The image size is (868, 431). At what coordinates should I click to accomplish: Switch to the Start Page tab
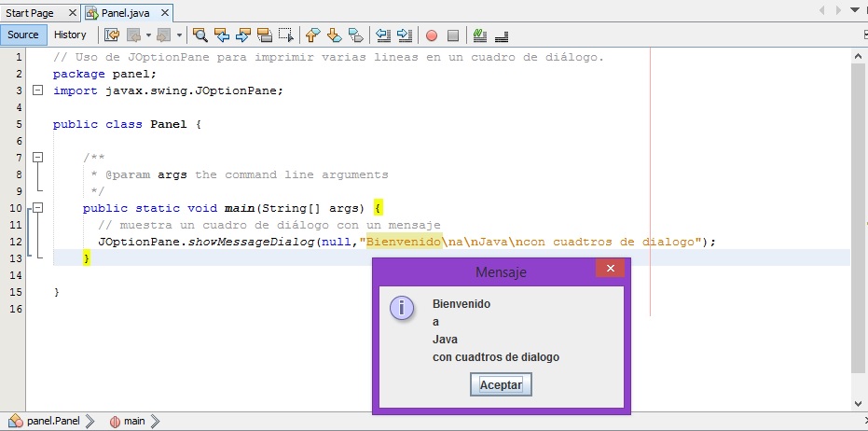coord(30,13)
